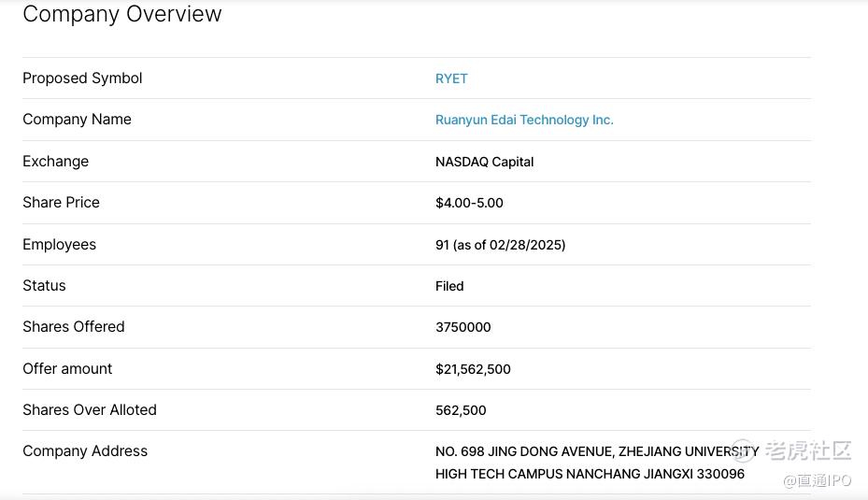Image resolution: width=868 pixels, height=500 pixels.
Task: Click the Shares Offered label
Action: (x=74, y=326)
